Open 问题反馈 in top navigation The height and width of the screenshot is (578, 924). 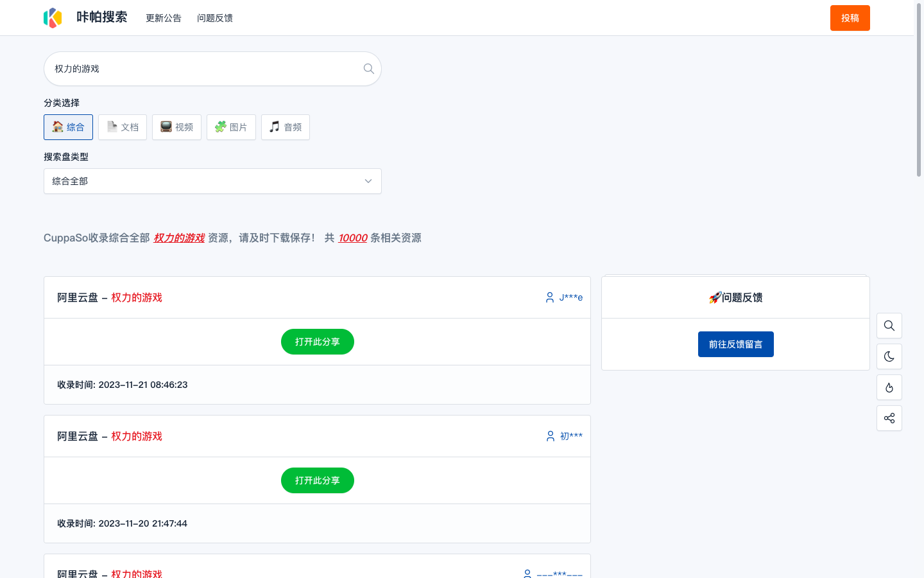click(214, 18)
